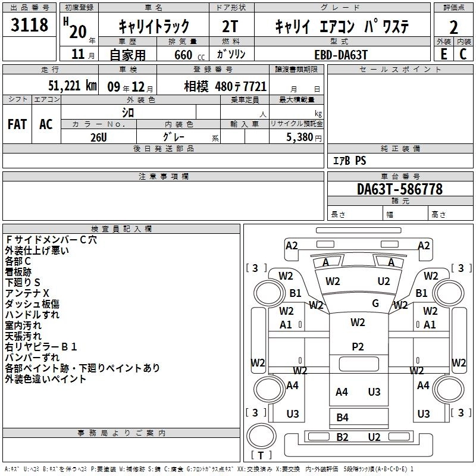The width and height of the screenshot is (476, 476).
Task: Click the 車台番号 header
Action: (400, 176)
